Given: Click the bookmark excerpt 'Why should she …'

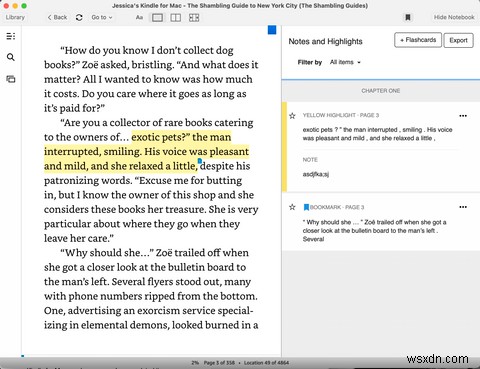Looking at the screenshot, I should [374, 231].
